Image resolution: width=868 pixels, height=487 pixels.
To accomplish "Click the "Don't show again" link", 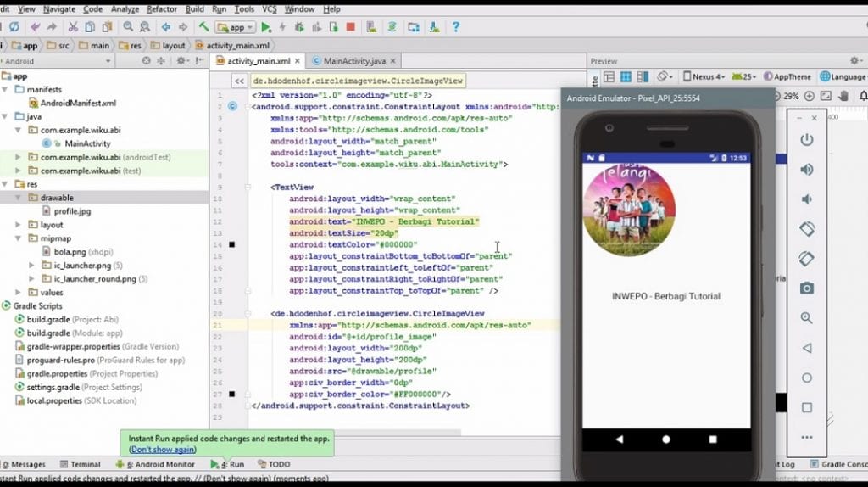I will (x=163, y=450).
